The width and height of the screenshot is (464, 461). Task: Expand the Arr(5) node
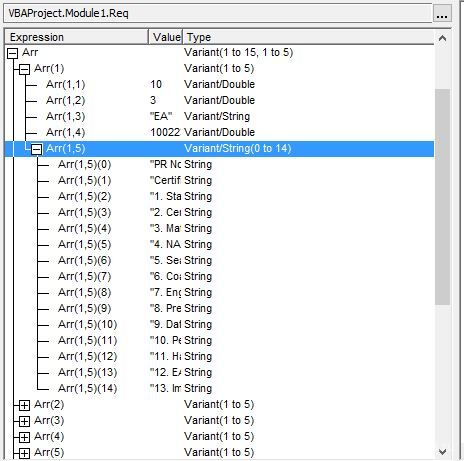click(24, 453)
